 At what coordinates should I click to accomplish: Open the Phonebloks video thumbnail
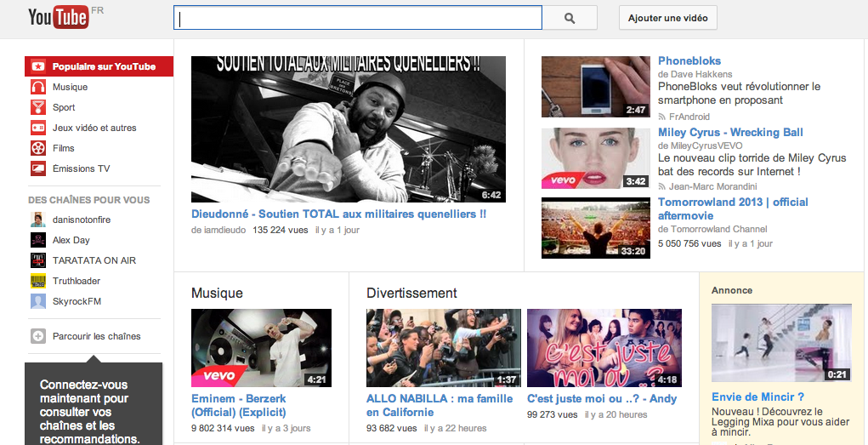(x=595, y=87)
